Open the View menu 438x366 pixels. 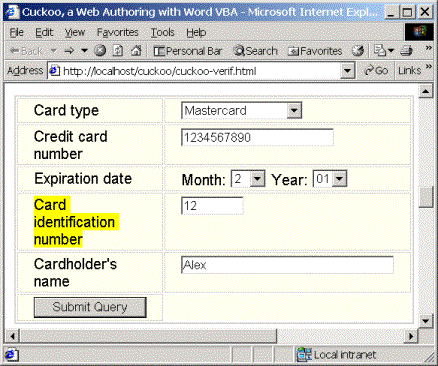point(75,32)
